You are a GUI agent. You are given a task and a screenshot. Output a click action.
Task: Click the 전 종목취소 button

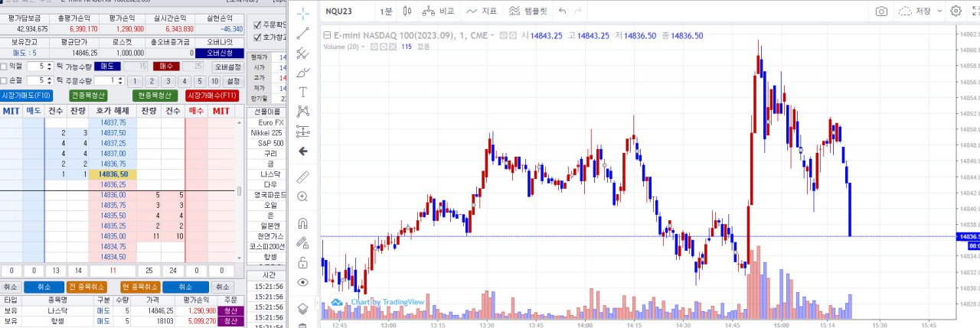point(88,287)
